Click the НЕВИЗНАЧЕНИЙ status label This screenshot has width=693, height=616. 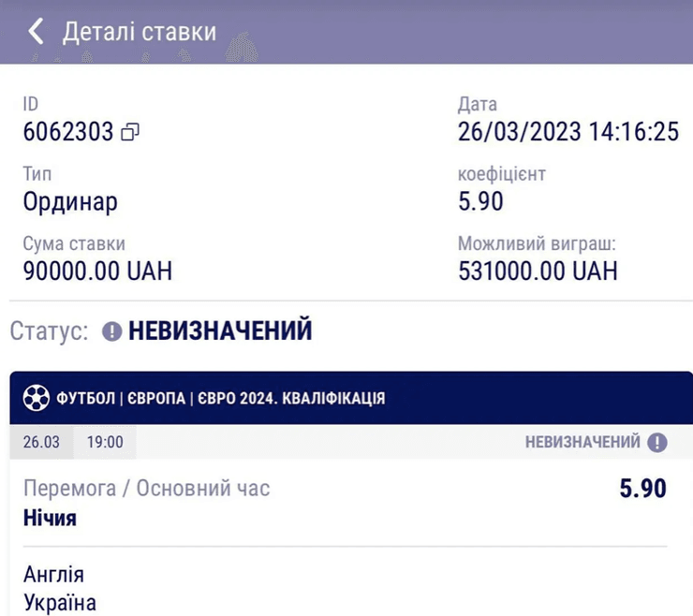tap(219, 331)
